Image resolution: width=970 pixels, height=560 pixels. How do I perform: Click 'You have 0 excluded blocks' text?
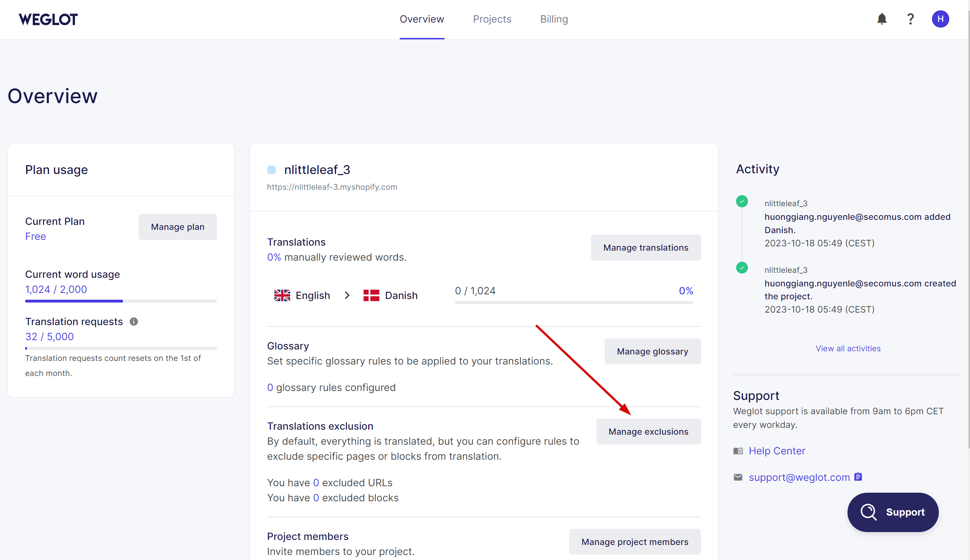pyautogui.click(x=332, y=498)
